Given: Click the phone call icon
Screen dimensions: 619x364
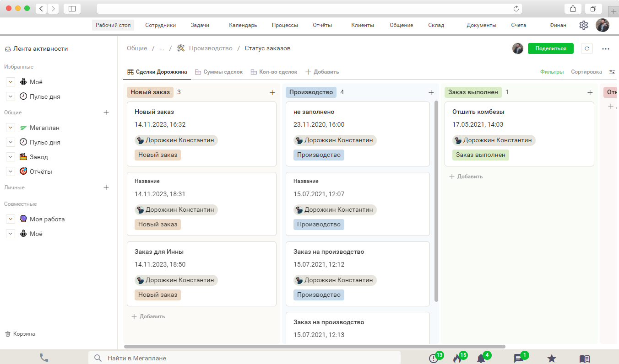Looking at the screenshot, I should point(44,358).
